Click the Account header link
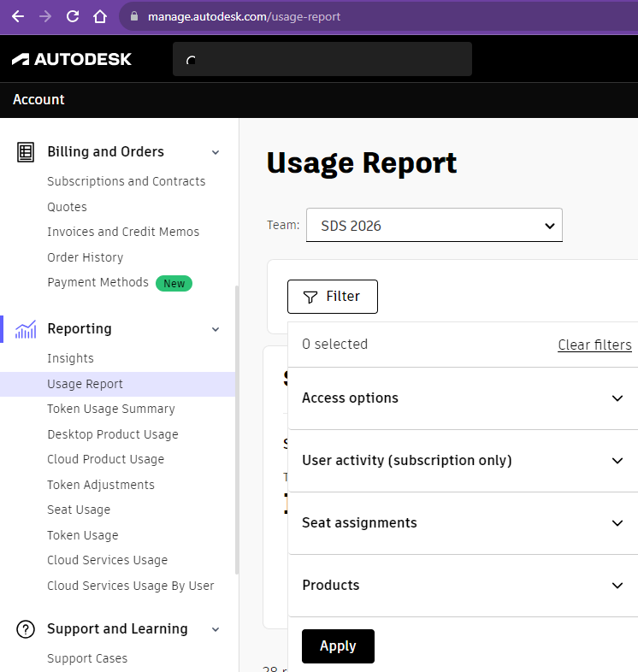 (38, 99)
